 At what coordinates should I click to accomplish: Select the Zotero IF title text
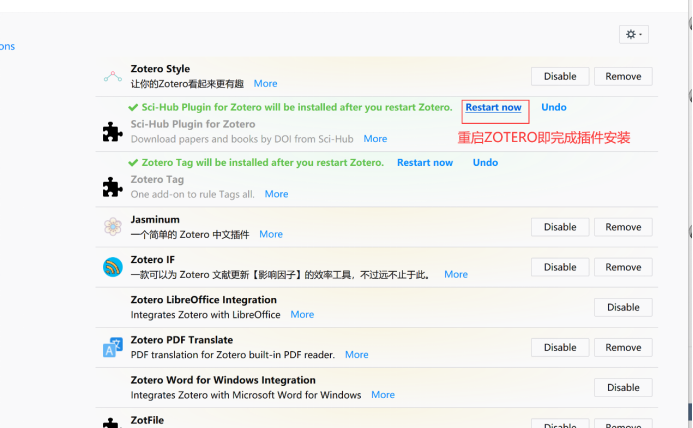coord(152,260)
